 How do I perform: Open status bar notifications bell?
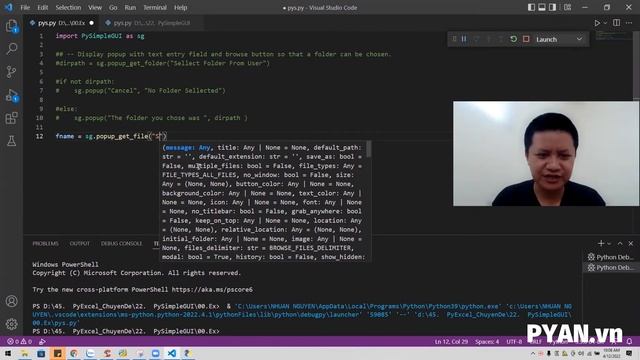629,342
